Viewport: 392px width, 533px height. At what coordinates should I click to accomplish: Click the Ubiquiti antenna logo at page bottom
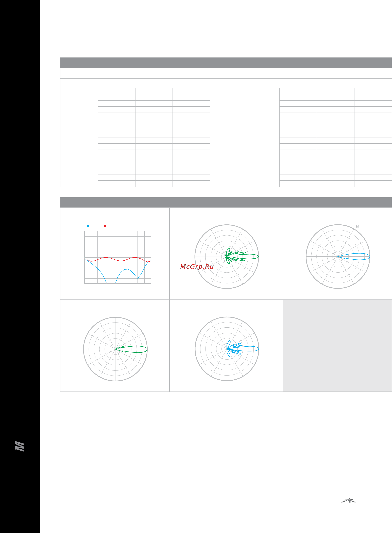coord(348,501)
